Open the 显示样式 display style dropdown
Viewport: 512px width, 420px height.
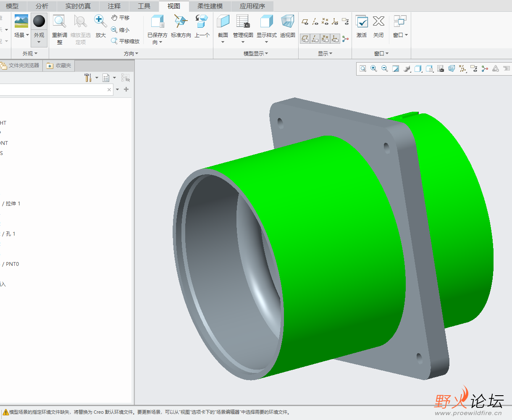(266, 42)
